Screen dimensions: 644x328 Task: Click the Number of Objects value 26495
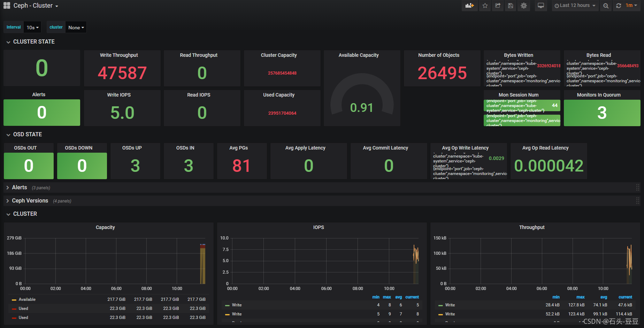click(442, 73)
